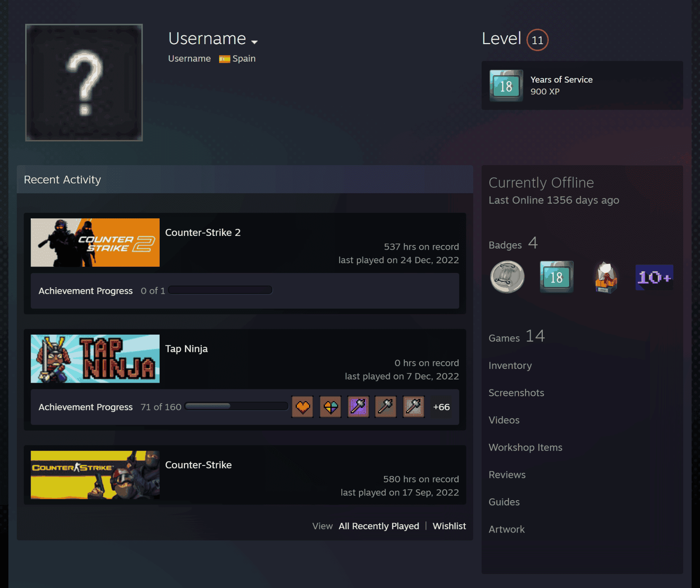Open the Videos link

click(504, 420)
